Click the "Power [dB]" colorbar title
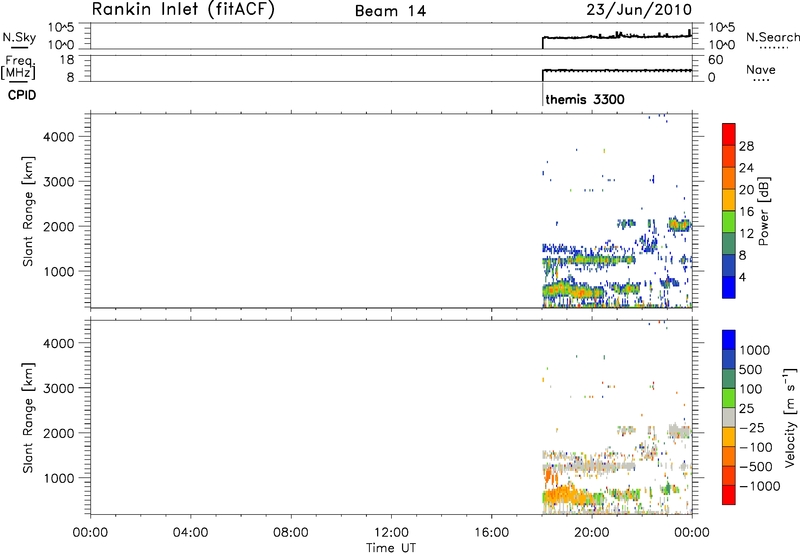This screenshot has width=800, height=554. tap(763, 211)
